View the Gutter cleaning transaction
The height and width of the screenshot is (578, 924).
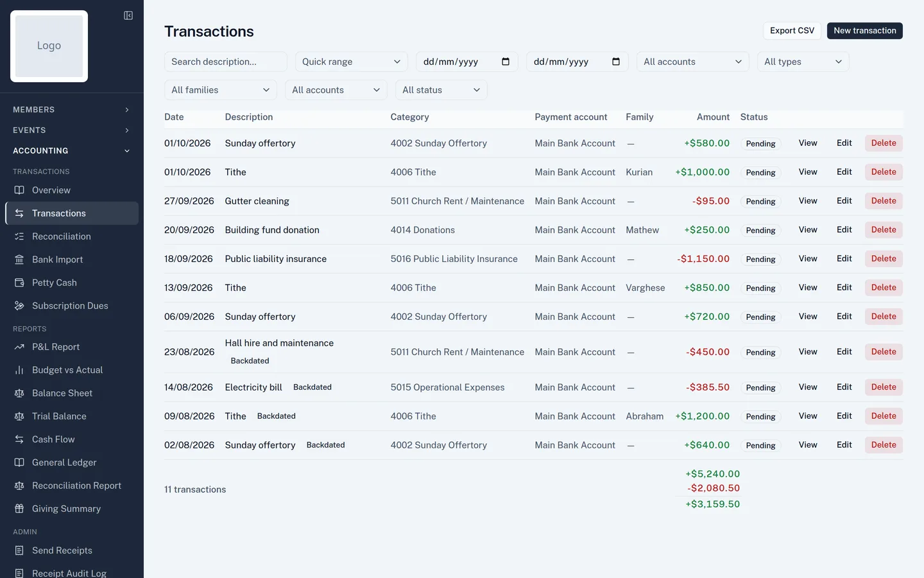(x=808, y=201)
